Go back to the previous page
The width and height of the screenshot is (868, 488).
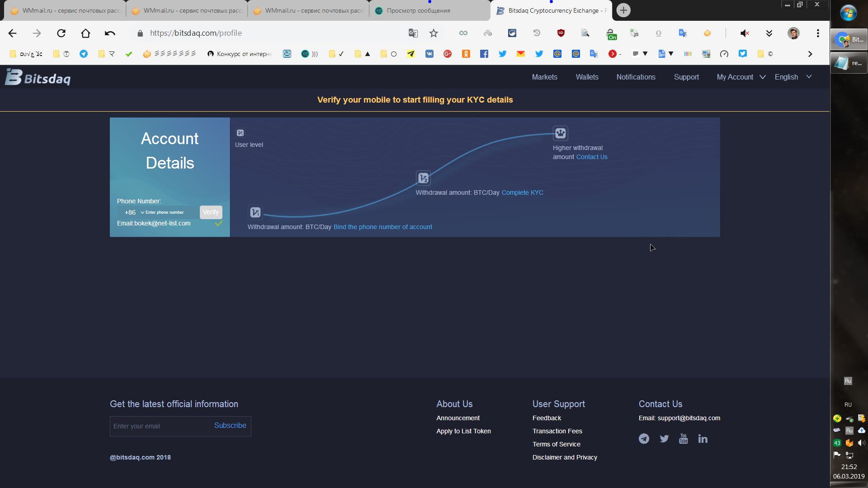coord(13,33)
